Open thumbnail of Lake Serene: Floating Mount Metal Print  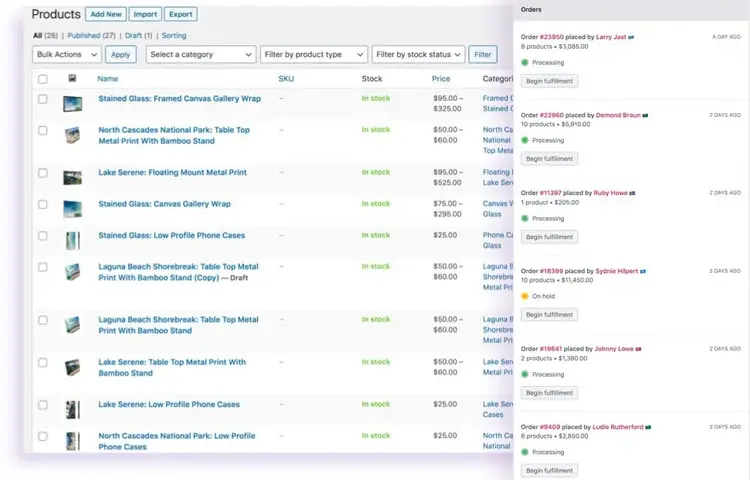(x=73, y=177)
